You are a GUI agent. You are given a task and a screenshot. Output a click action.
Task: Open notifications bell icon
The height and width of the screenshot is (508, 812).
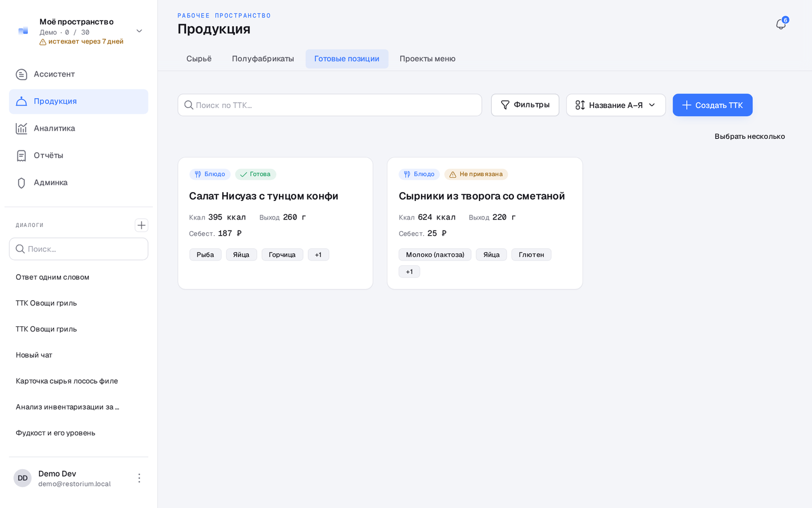click(781, 24)
